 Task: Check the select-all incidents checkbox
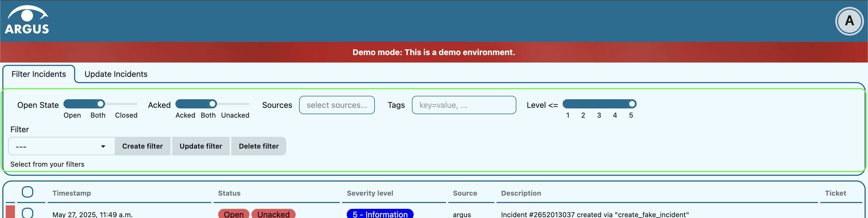27,192
